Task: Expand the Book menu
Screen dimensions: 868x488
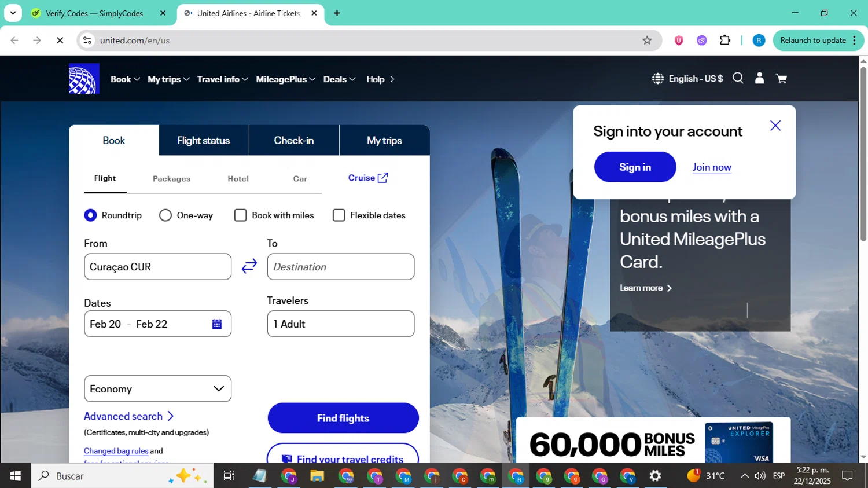Action: [125, 79]
